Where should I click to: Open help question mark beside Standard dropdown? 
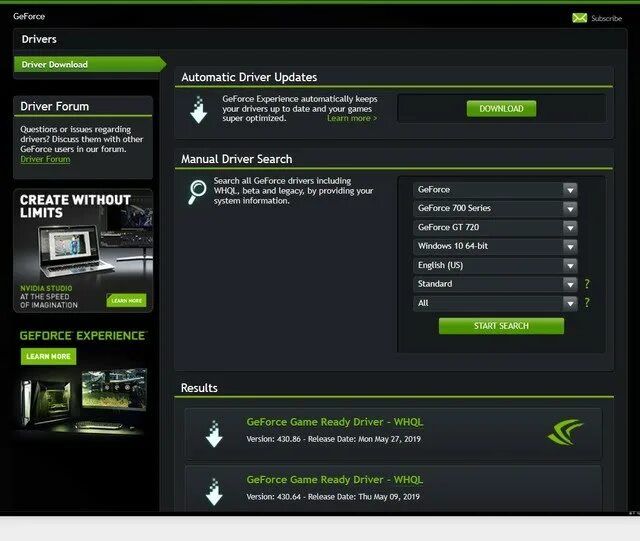click(587, 284)
